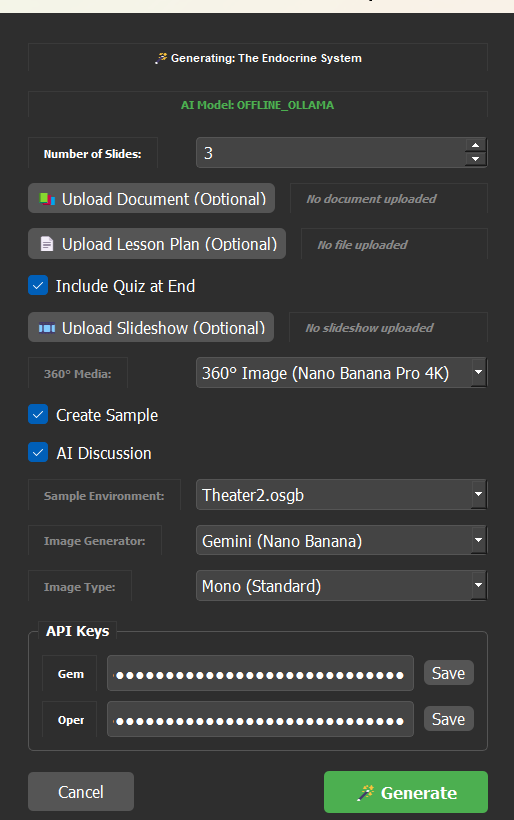514x820 pixels.
Task: Click the 'Image Generator:' label
Action: click(95, 541)
